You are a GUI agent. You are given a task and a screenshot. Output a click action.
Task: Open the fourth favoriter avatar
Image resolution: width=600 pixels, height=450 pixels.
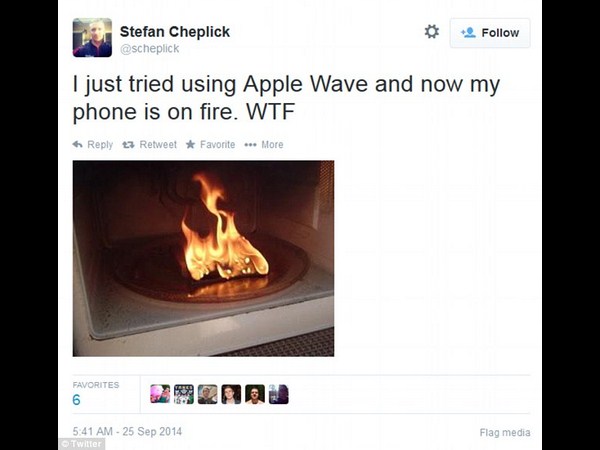point(231,394)
